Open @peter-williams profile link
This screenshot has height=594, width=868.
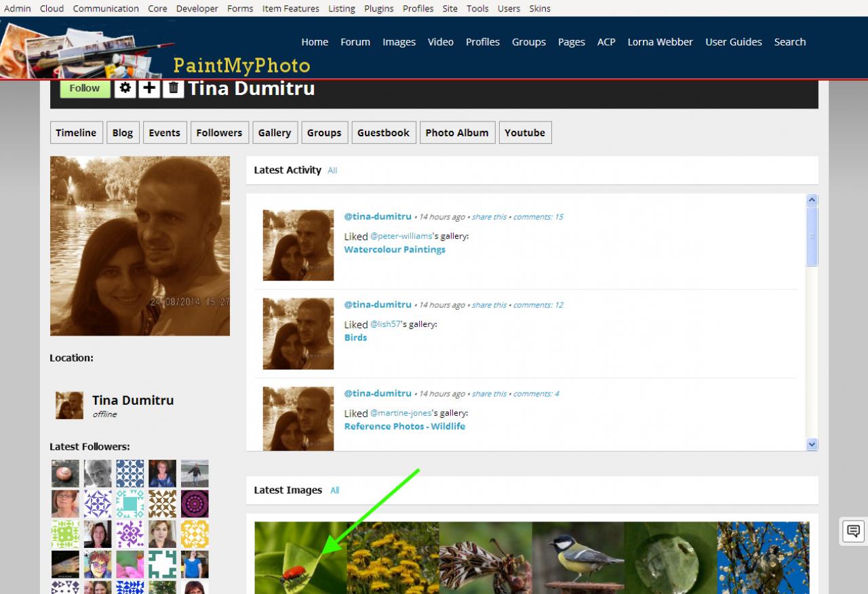coord(401,236)
